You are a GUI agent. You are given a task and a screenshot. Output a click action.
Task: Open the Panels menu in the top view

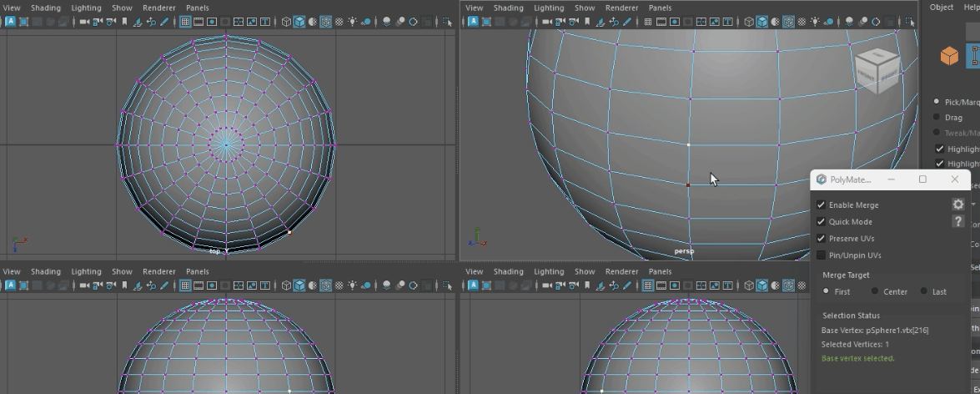click(197, 8)
